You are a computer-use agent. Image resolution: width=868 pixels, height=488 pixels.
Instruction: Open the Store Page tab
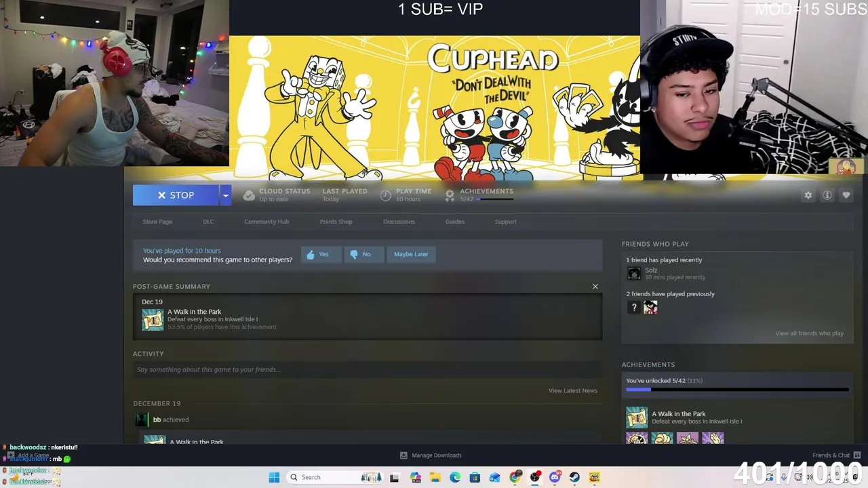(157, 222)
